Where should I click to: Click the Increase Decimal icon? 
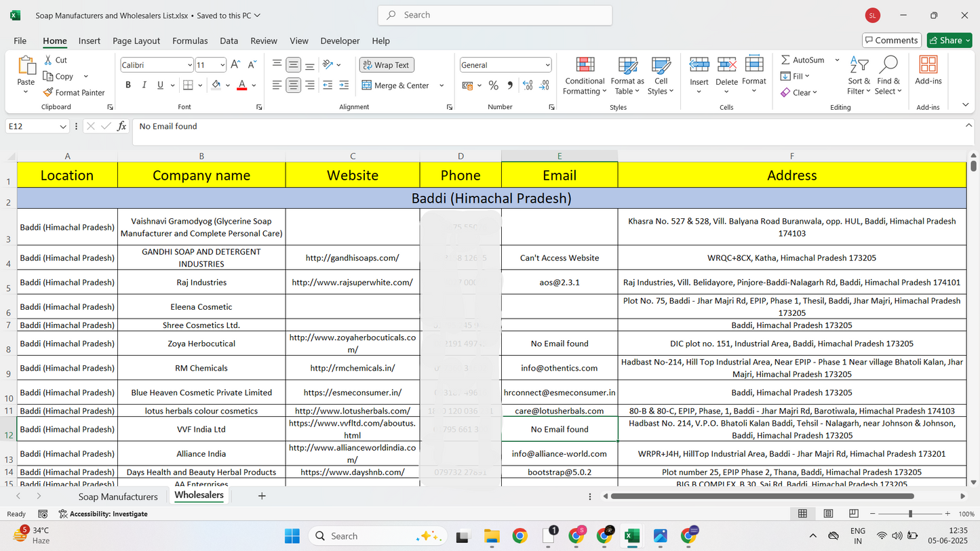click(x=528, y=85)
